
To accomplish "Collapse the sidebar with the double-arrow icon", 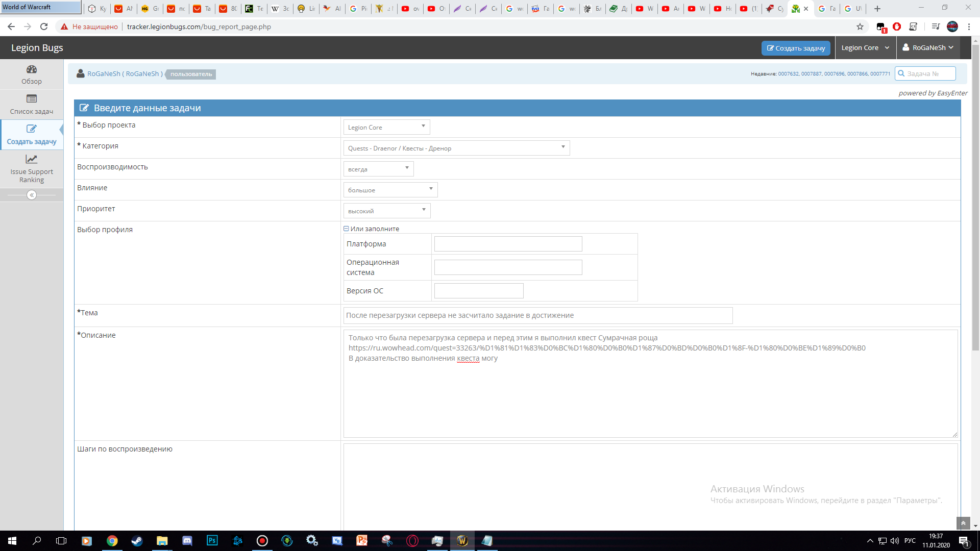I will tap(32, 195).
